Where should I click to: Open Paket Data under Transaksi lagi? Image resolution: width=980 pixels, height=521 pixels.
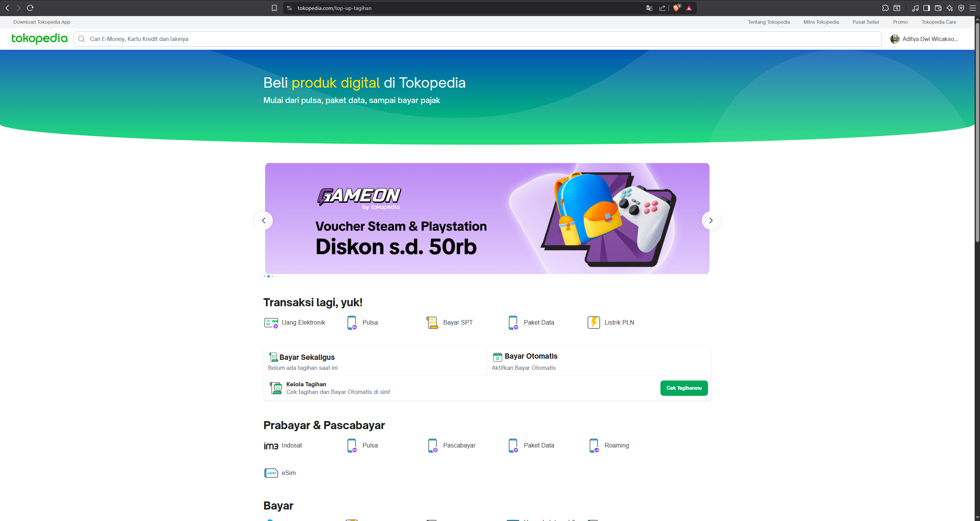coord(531,323)
